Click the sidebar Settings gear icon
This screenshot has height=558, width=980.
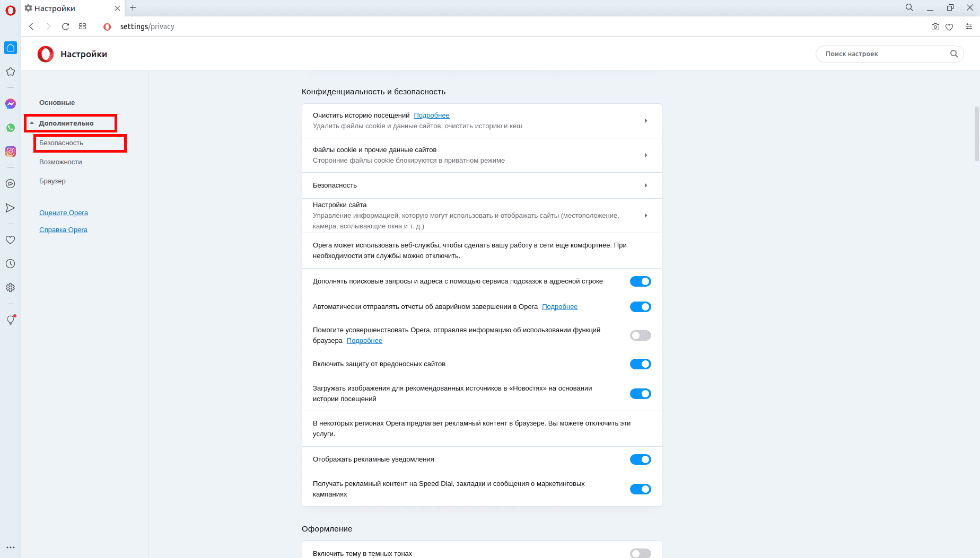(x=11, y=288)
